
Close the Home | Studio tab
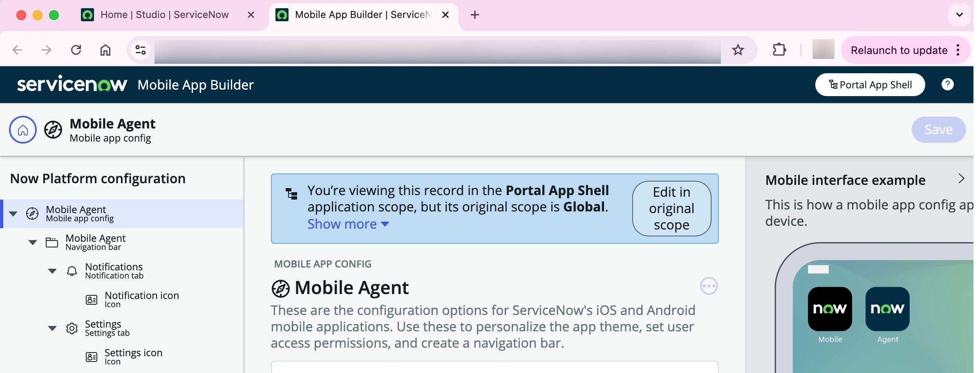(251, 15)
